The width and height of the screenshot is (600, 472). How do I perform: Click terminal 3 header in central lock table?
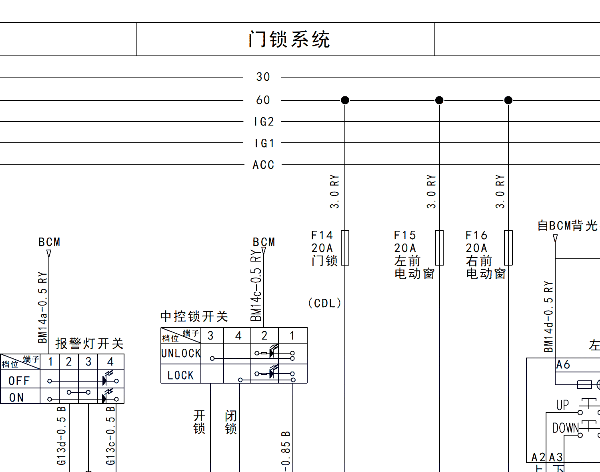click(x=210, y=336)
